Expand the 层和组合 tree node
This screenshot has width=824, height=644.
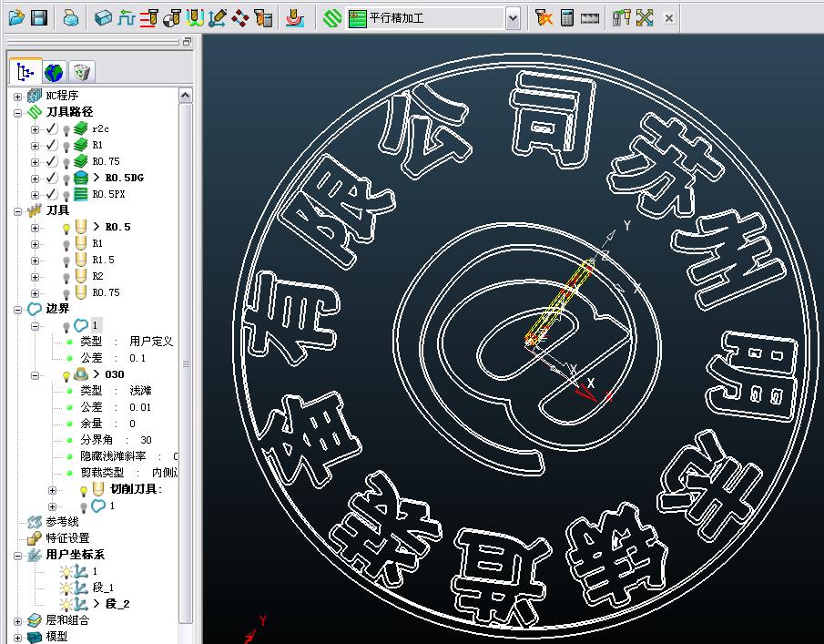pos(18,621)
